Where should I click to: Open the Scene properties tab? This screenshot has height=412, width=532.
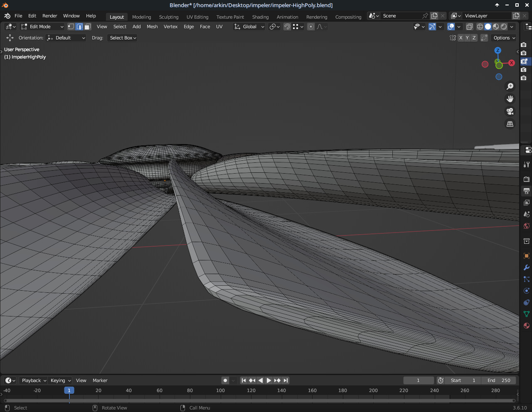[x=526, y=214]
